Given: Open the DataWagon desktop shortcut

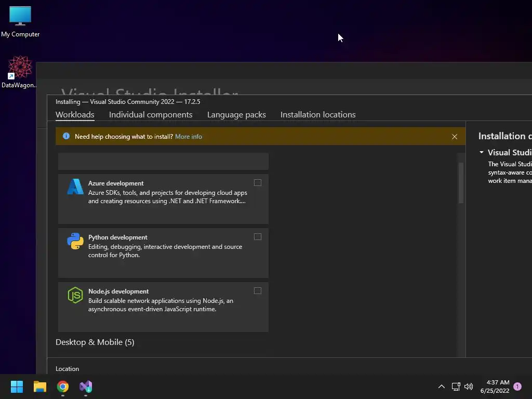Looking at the screenshot, I should (19, 72).
